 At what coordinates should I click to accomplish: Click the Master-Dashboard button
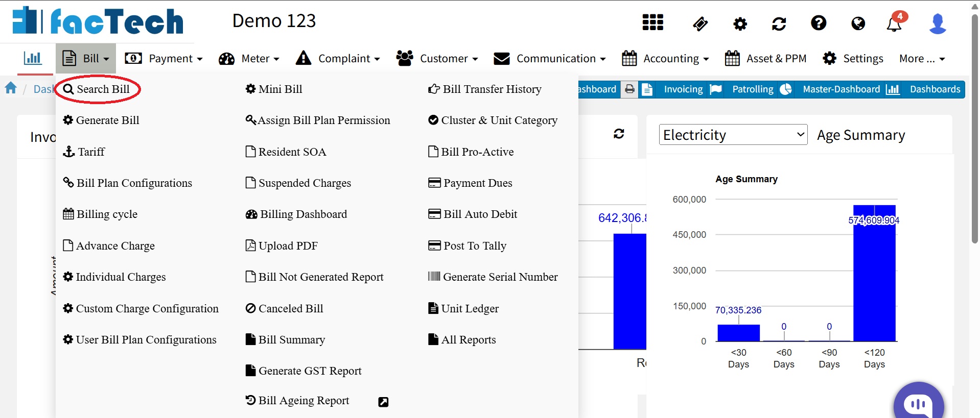(841, 89)
